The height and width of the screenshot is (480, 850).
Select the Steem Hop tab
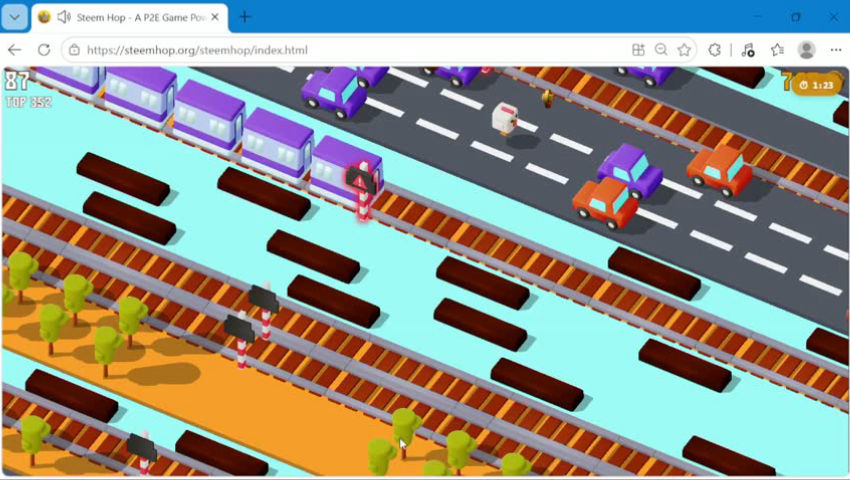tap(130, 17)
